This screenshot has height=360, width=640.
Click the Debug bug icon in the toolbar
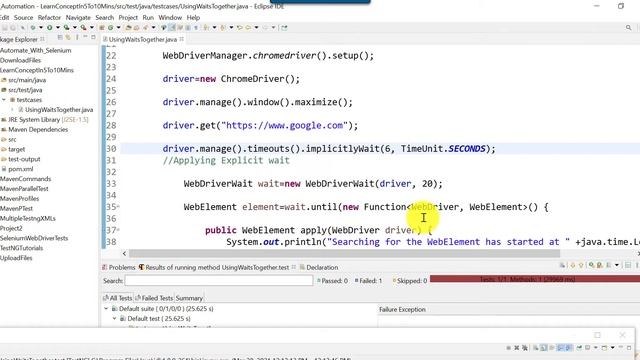33,27
